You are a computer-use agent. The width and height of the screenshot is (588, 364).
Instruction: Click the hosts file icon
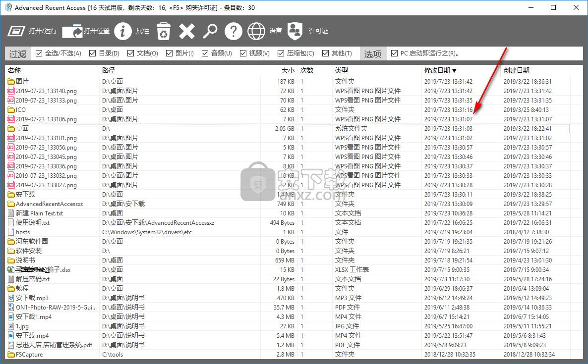11,232
